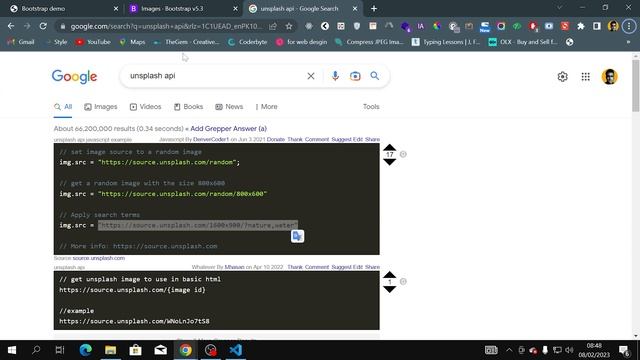This screenshot has height=360, width=640.
Task: Select the News search filter
Action: tap(229, 107)
